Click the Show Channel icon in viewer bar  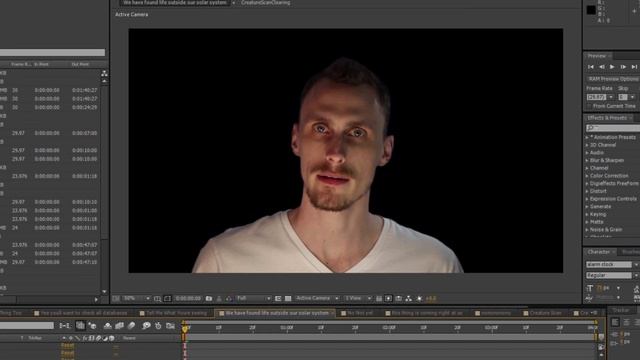[229, 299]
